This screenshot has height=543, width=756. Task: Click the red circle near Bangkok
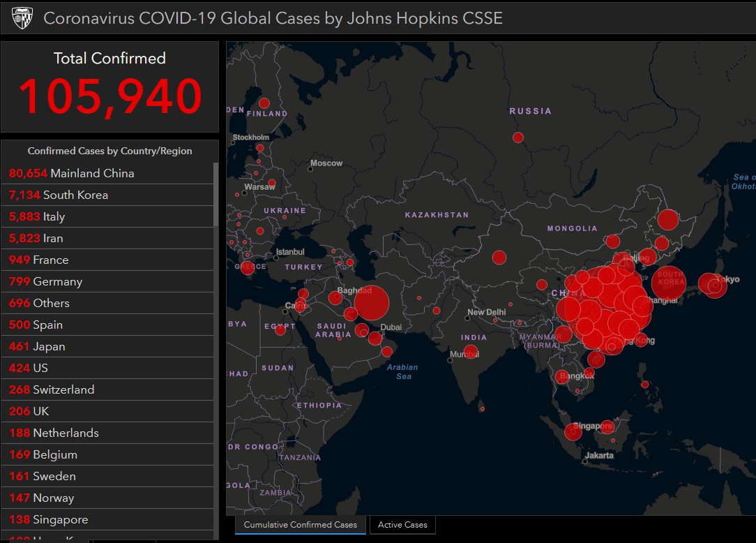point(561,377)
